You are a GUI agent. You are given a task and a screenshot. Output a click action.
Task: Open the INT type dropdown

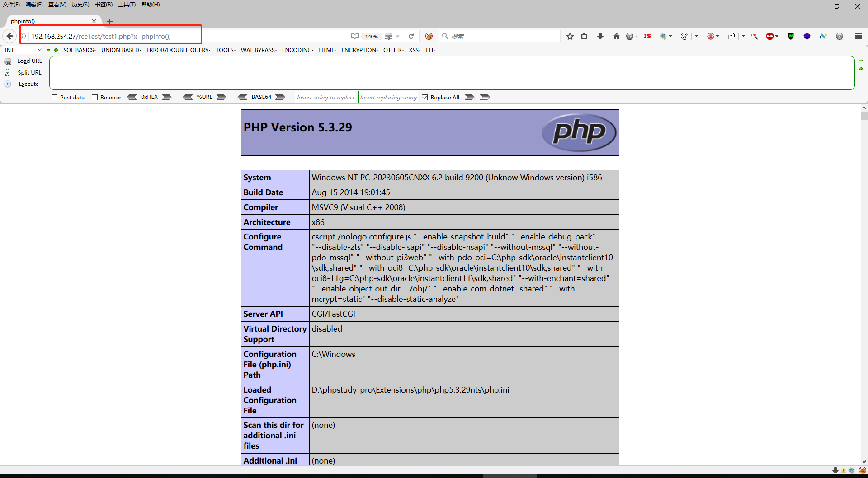tap(23, 50)
